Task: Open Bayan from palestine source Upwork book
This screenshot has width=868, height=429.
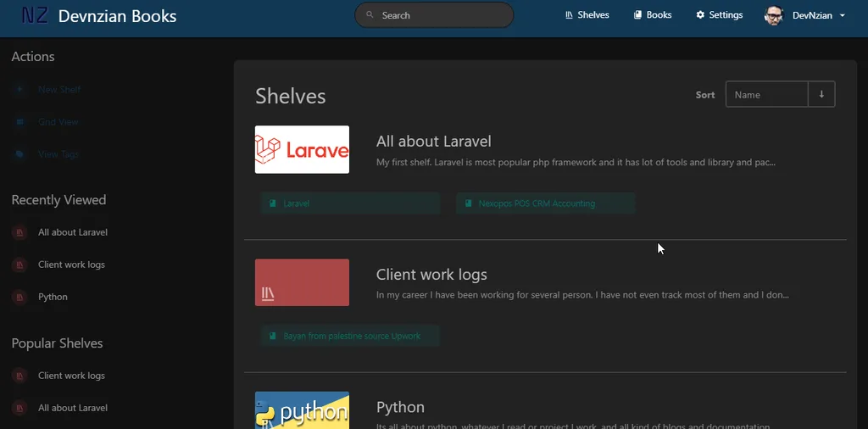Action: click(x=350, y=336)
